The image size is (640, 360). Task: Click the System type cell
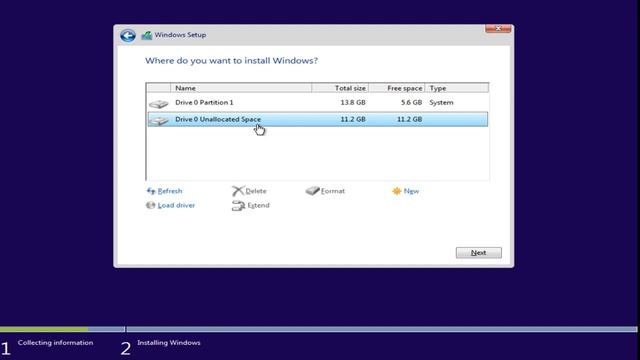(441, 103)
